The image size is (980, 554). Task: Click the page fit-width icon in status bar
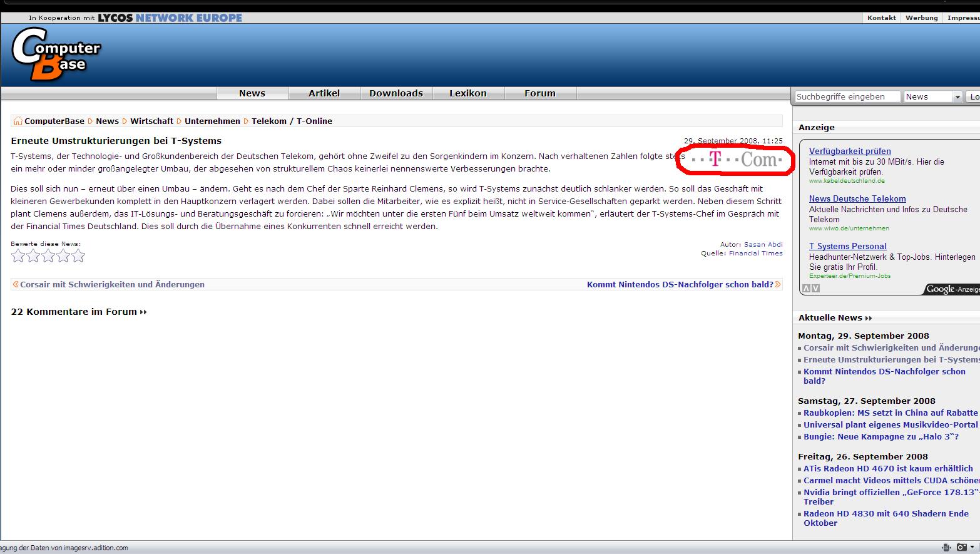[x=946, y=547]
